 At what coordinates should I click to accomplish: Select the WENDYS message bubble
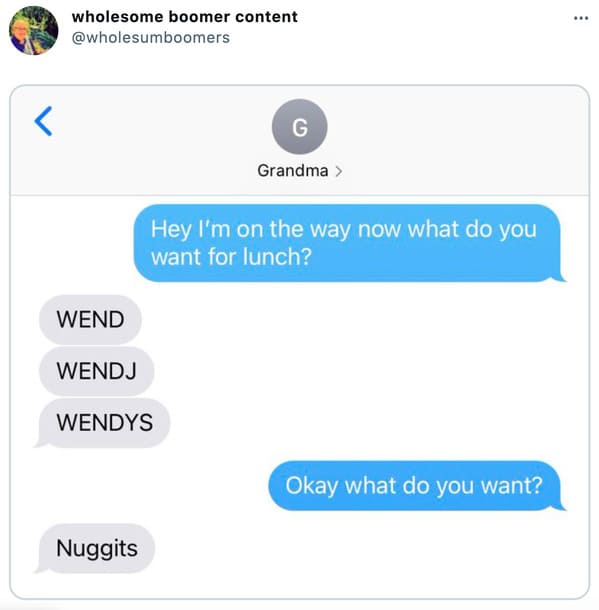104,422
